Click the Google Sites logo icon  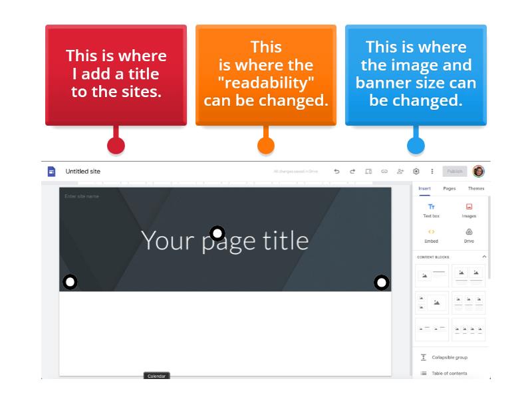(51, 172)
